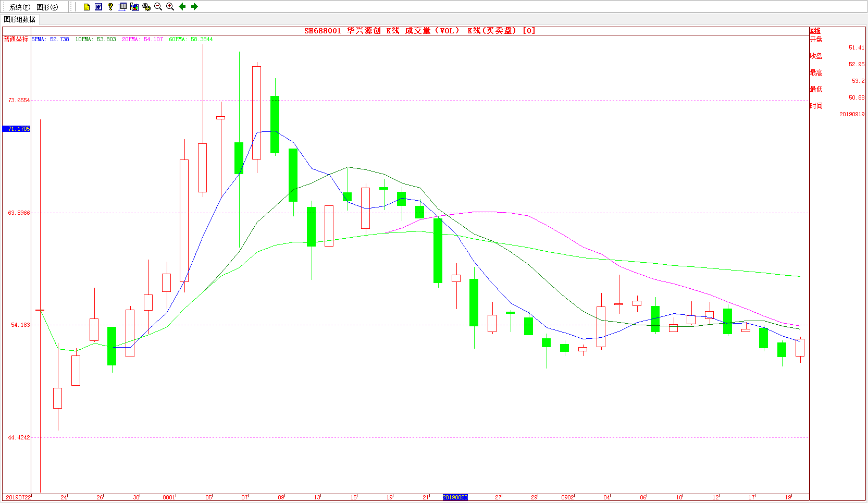The width and height of the screenshot is (868, 503).
Task: Open the 系统(F) menu
Action: [20, 7]
